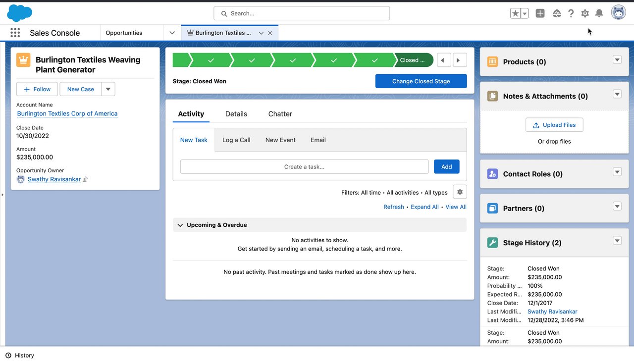This screenshot has height=364, width=634.
Task: Open Burlington Textiles Corp of America account link
Action: [x=67, y=113]
